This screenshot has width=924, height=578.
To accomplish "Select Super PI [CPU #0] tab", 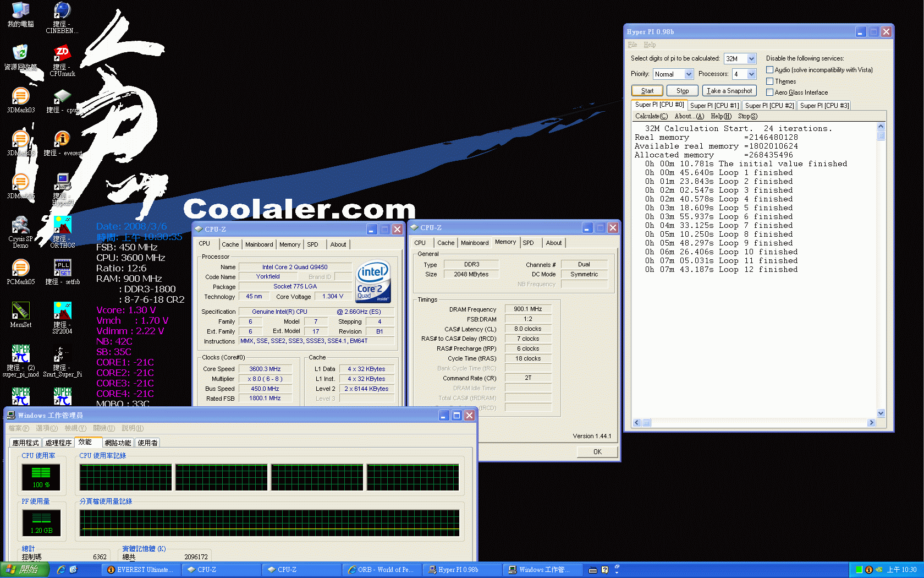I will coord(659,105).
